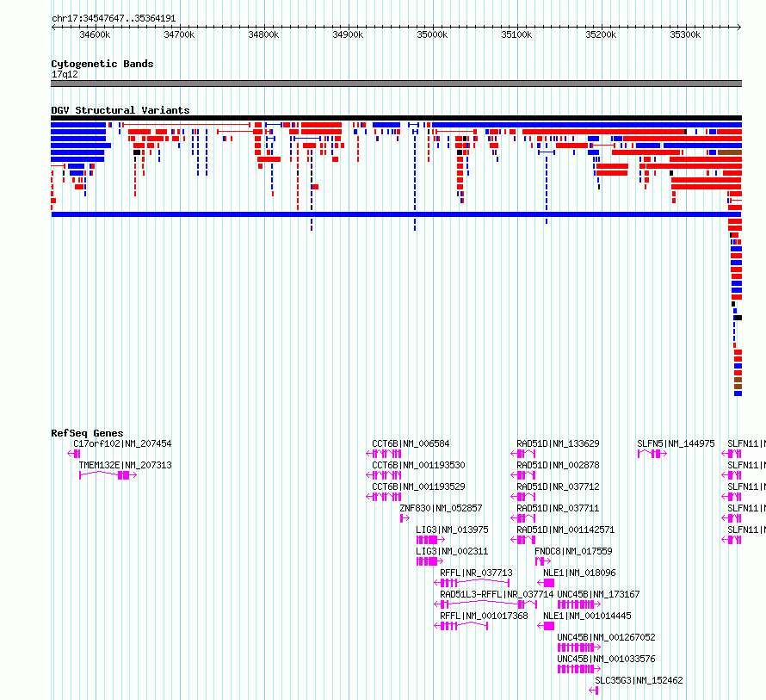
Task: Open TMEM132E|NM_207313 gene label
Action: point(126,465)
